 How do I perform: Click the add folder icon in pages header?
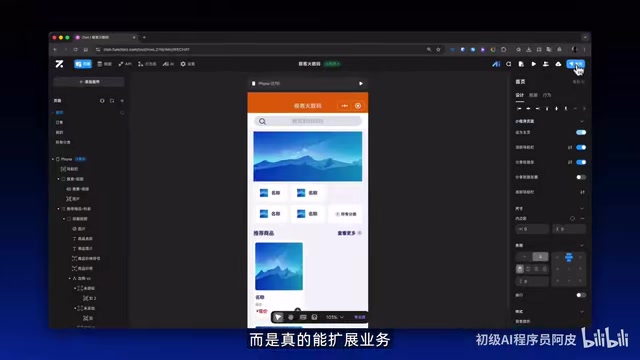point(112,101)
